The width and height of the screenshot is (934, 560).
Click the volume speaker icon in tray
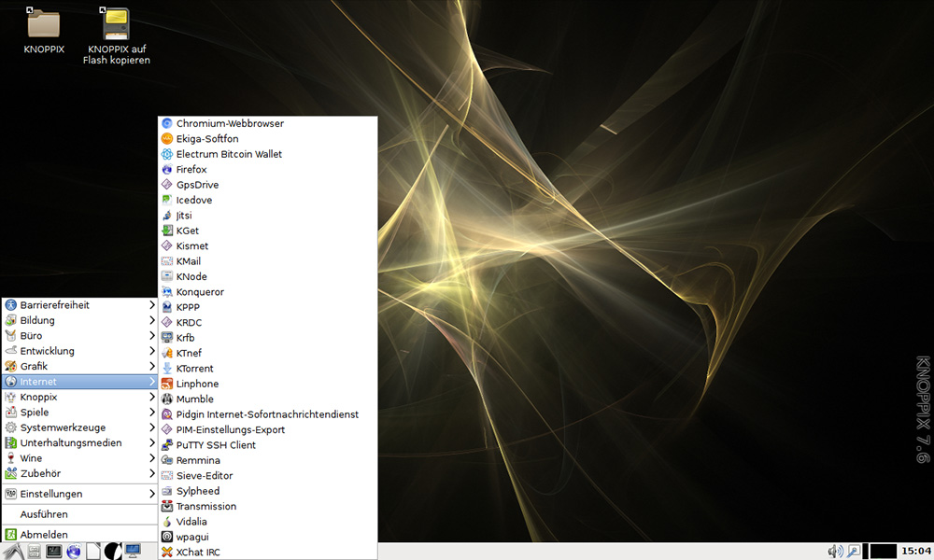point(835,552)
